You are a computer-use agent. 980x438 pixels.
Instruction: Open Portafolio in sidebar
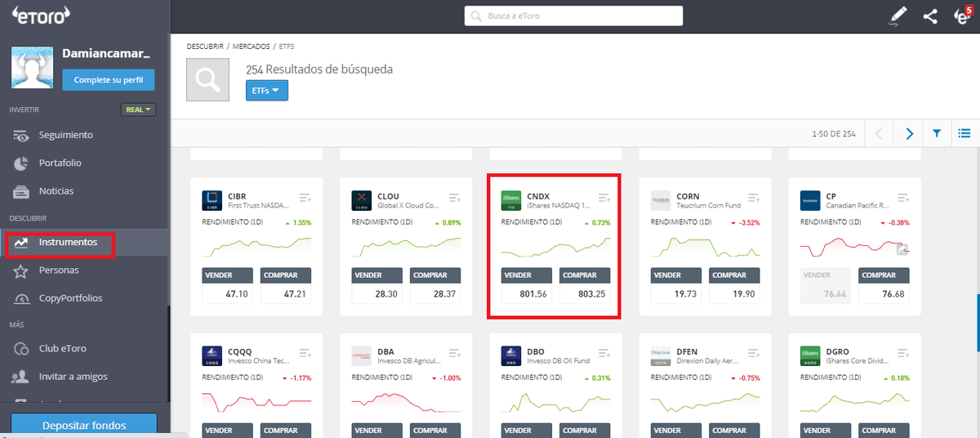pos(60,163)
